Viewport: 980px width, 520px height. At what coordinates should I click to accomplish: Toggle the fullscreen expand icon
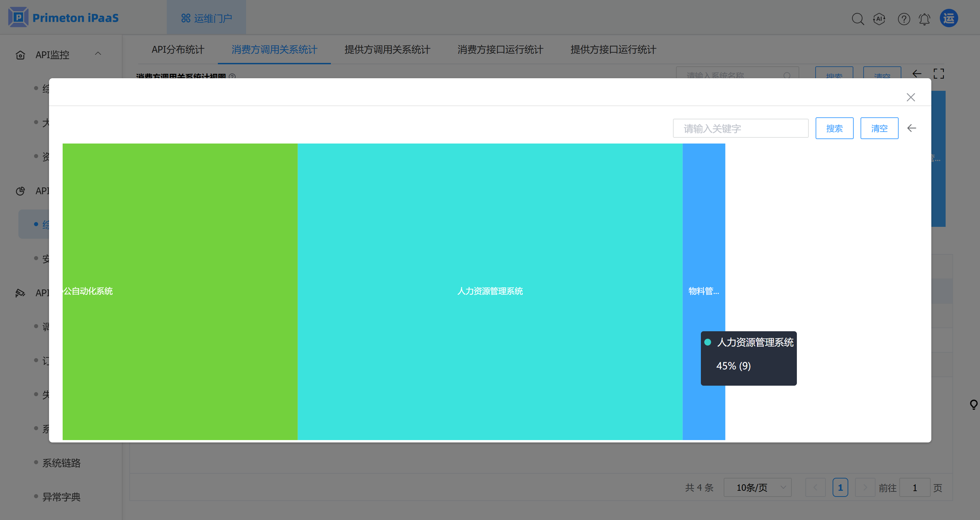click(x=938, y=74)
